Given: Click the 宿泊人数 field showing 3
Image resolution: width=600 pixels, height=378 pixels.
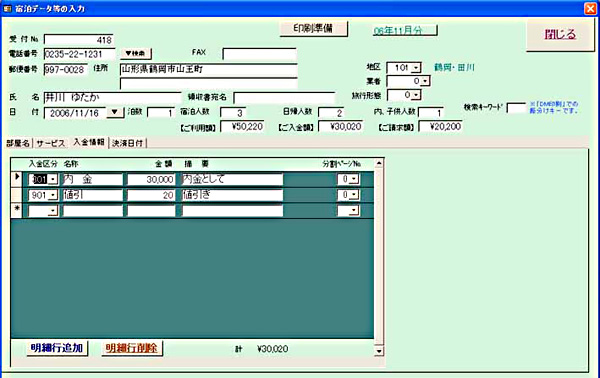Looking at the screenshot, I should pos(233,112).
